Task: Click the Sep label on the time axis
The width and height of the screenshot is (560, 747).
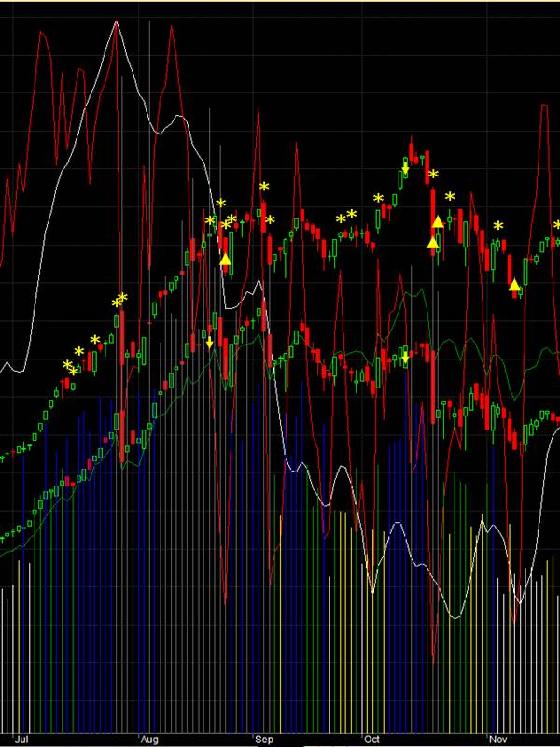Action: point(264,740)
